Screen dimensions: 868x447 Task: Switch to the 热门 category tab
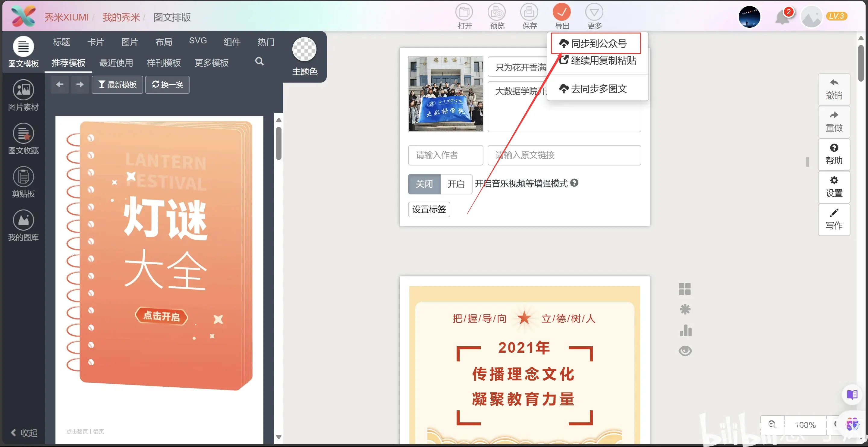point(266,42)
